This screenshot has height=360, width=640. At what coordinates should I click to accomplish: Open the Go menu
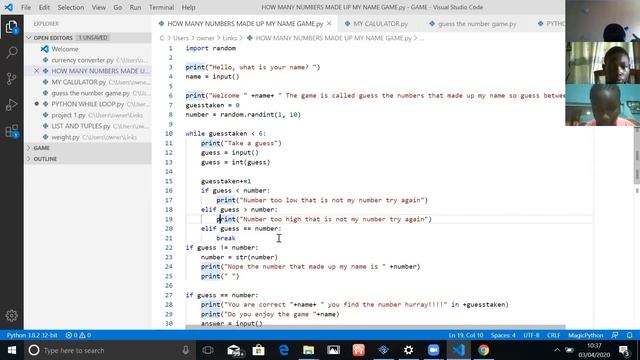pos(118,7)
